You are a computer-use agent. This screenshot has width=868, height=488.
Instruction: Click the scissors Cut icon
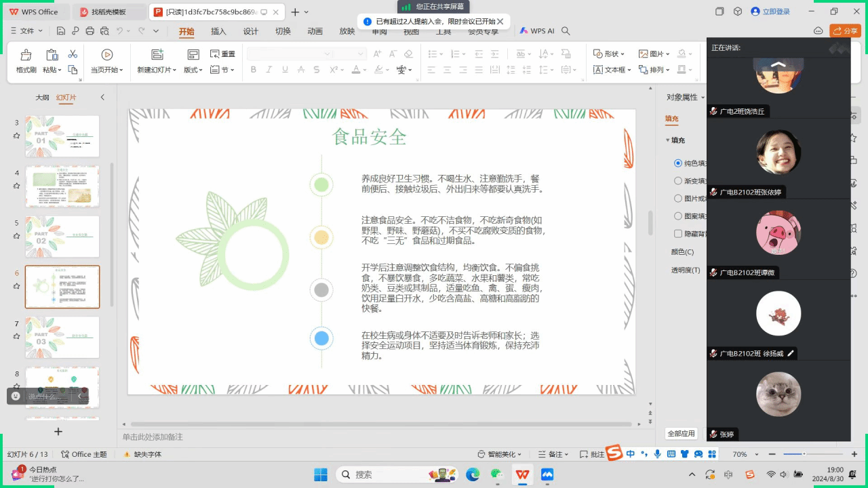[x=73, y=54]
